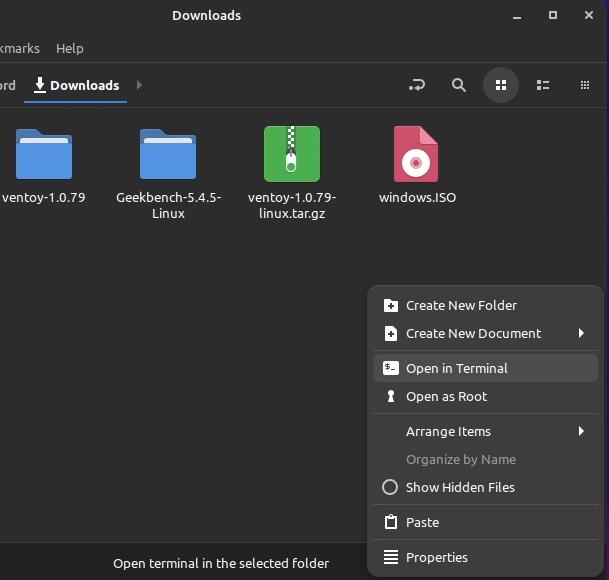Screen dimensions: 609x580
Task: Click the ventoy-1.0.79 folder name label
Action: click(44, 197)
